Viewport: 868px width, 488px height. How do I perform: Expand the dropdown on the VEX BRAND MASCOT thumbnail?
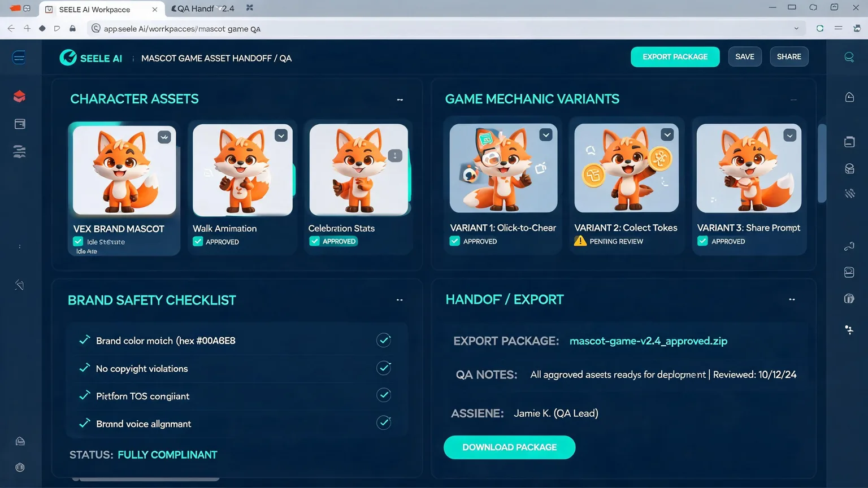[x=164, y=137]
